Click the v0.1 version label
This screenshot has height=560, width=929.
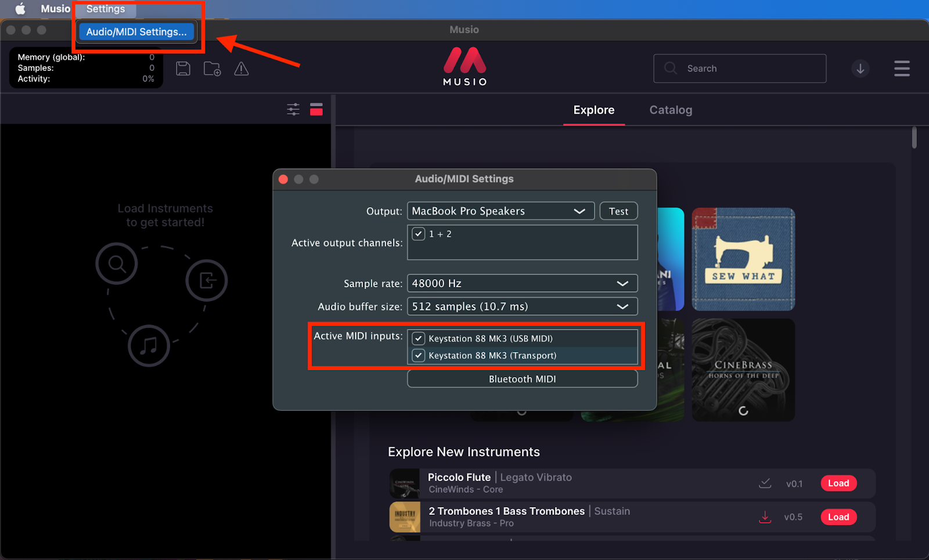click(794, 483)
